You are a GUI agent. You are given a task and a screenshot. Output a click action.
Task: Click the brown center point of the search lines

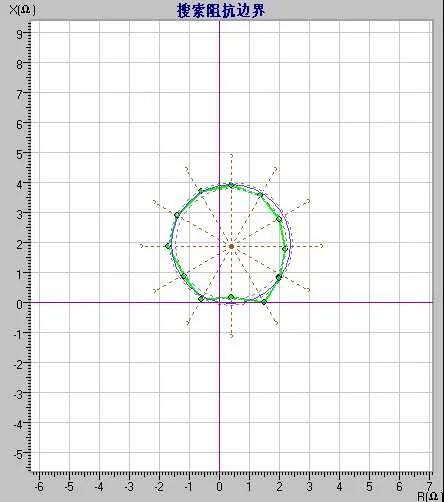tap(231, 247)
